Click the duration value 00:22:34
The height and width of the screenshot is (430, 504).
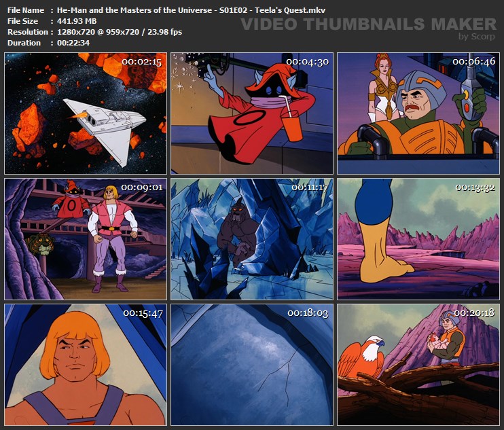(x=73, y=43)
